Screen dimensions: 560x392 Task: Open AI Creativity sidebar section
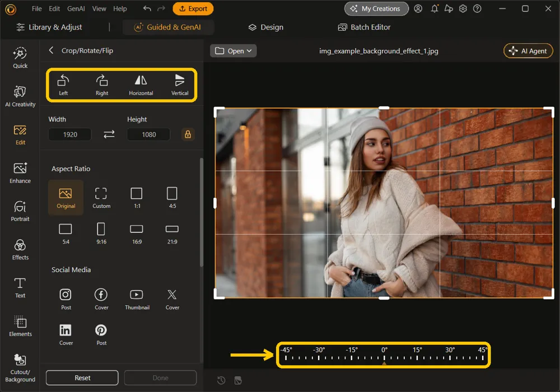pos(20,96)
